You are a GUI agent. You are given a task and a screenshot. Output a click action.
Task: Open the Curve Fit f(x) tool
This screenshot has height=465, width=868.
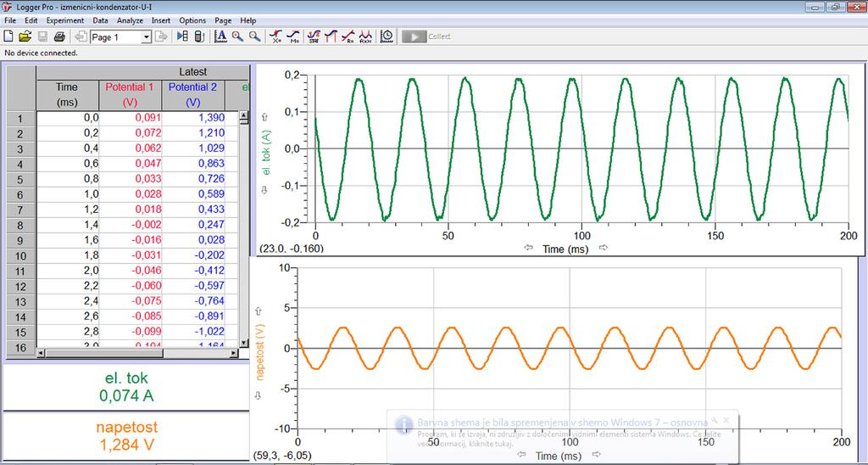(x=365, y=36)
